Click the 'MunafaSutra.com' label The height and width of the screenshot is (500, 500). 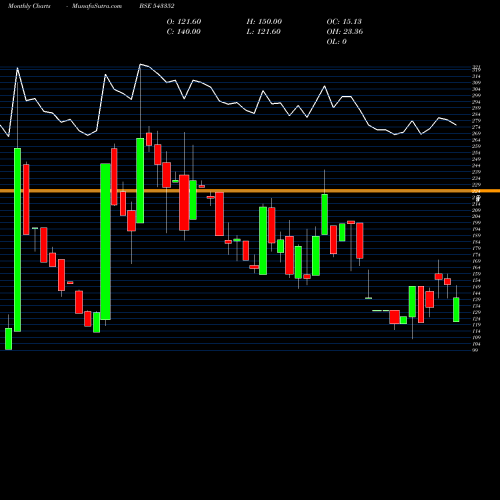coord(97,6)
